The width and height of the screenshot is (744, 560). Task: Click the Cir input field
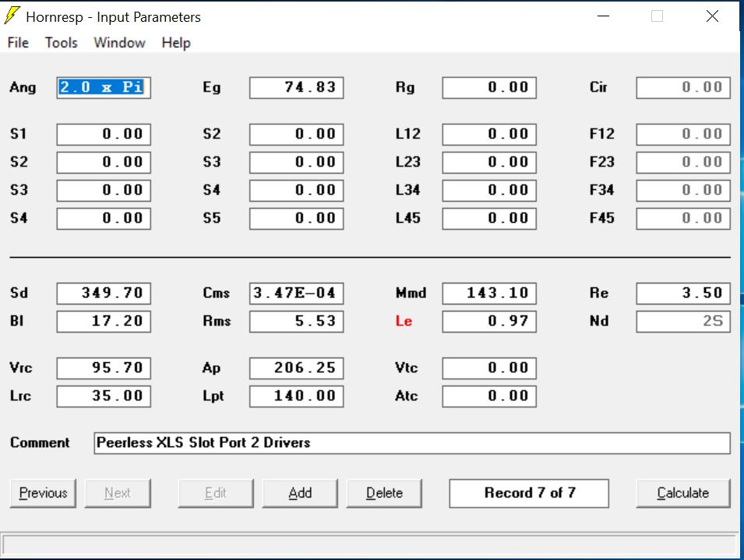click(683, 88)
